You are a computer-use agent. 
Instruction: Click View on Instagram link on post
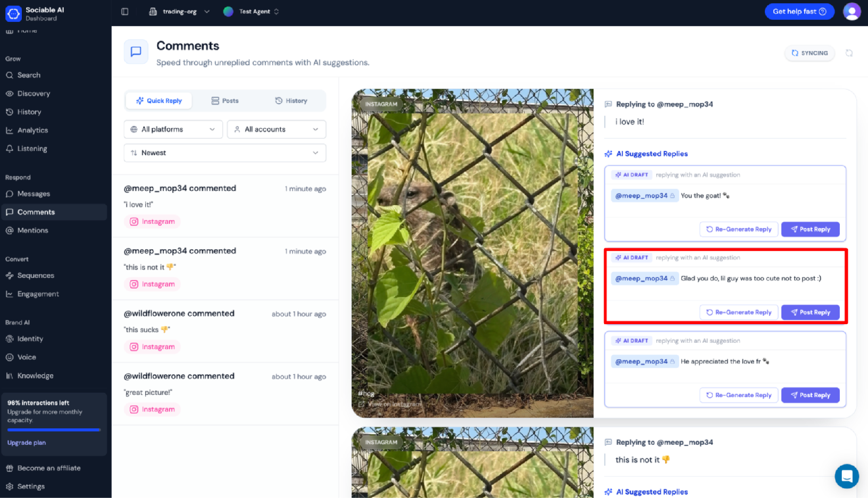[390, 404]
